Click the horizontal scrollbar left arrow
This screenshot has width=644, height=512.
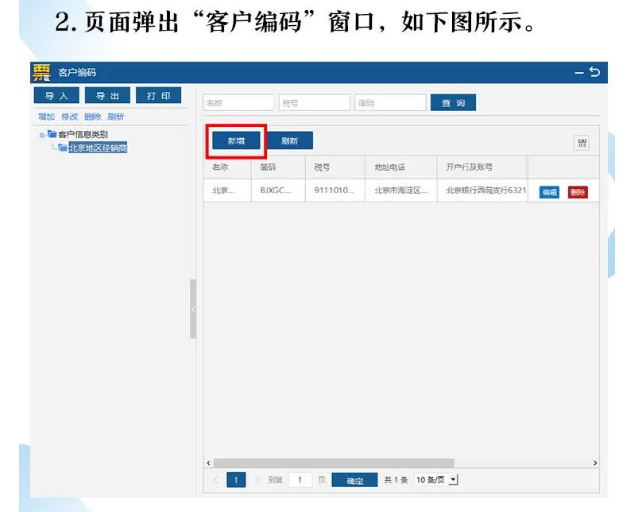pyautogui.click(x=209, y=463)
